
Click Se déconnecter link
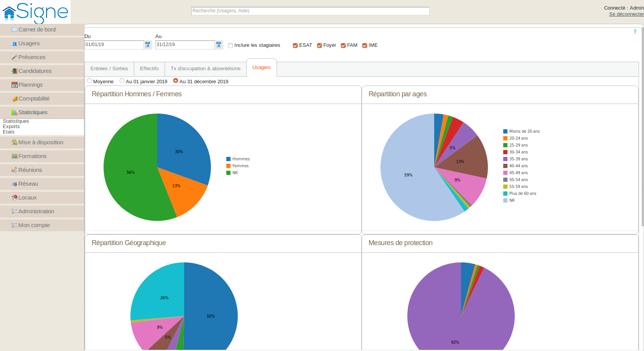[626, 14]
